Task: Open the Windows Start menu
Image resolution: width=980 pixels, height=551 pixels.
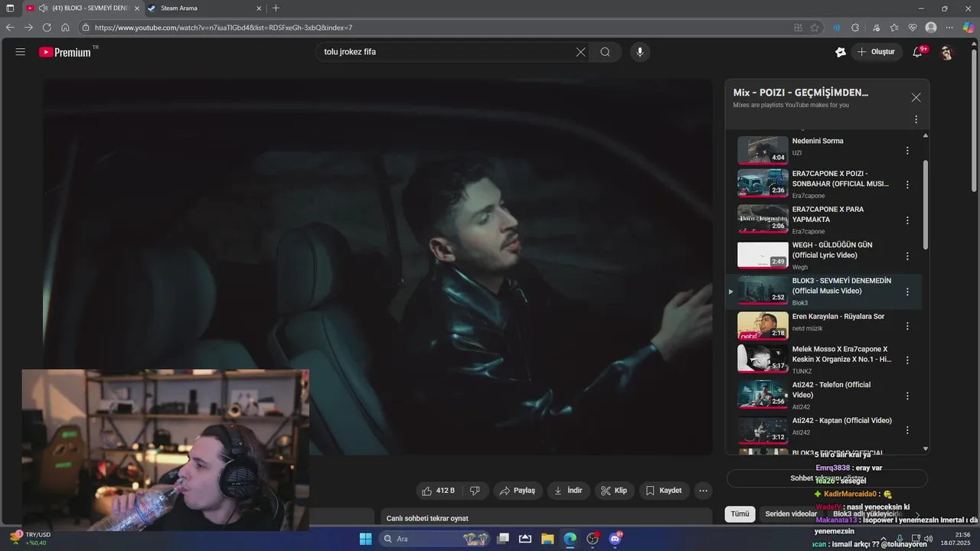Action: pyautogui.click(x=365, y=539)
